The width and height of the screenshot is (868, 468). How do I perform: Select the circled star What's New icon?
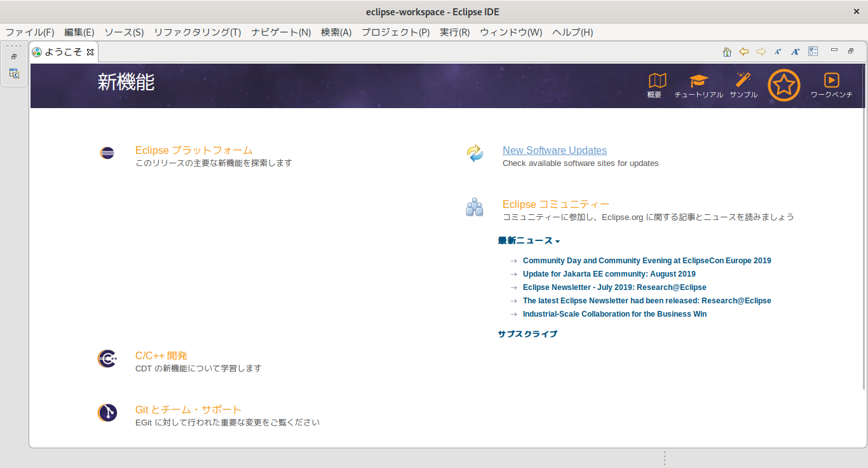pos(784,85)
